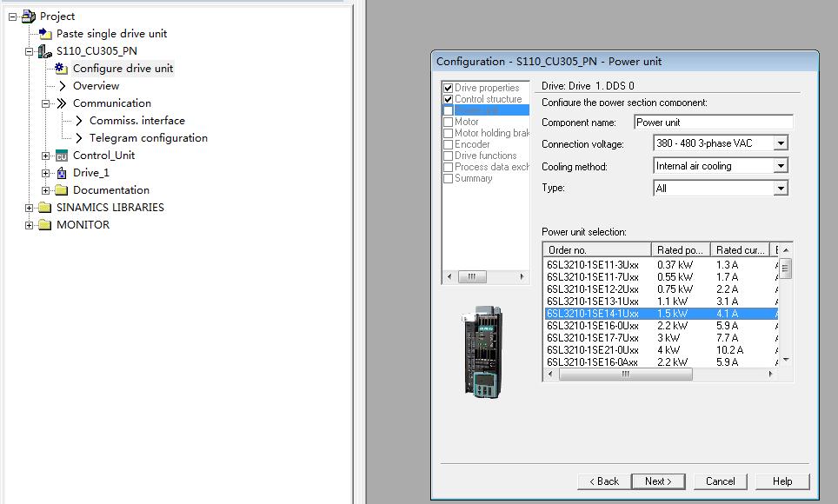Image resolution: width=838 pixels, height=504 pixels.
Task: Toggle the Encoder step checkbox
Action: click(x=449, y=144)
